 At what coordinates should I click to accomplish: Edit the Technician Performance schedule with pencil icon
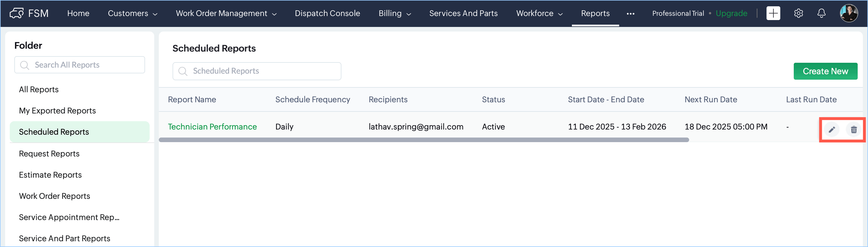tap(832, 130)
